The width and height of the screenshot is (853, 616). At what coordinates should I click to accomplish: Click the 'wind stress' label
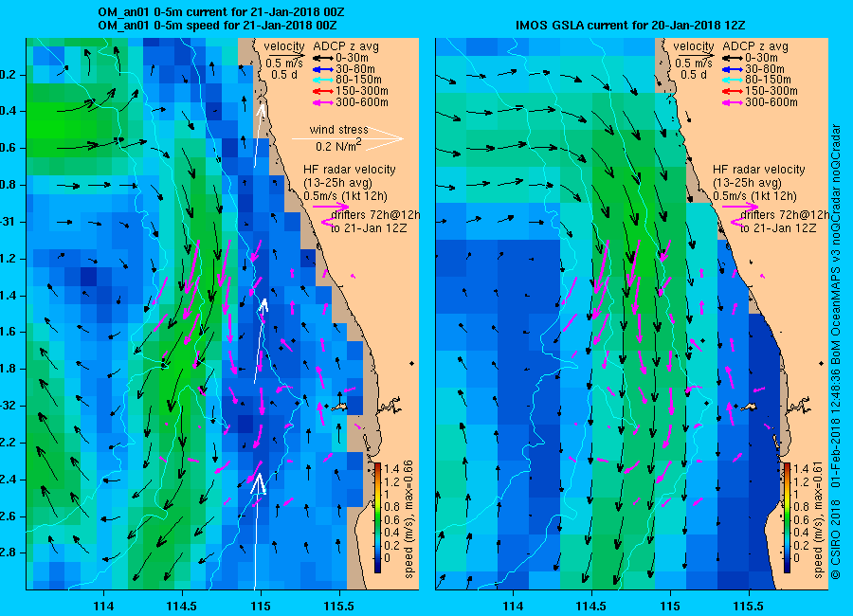pyautogui.click(x=339, y=130)
